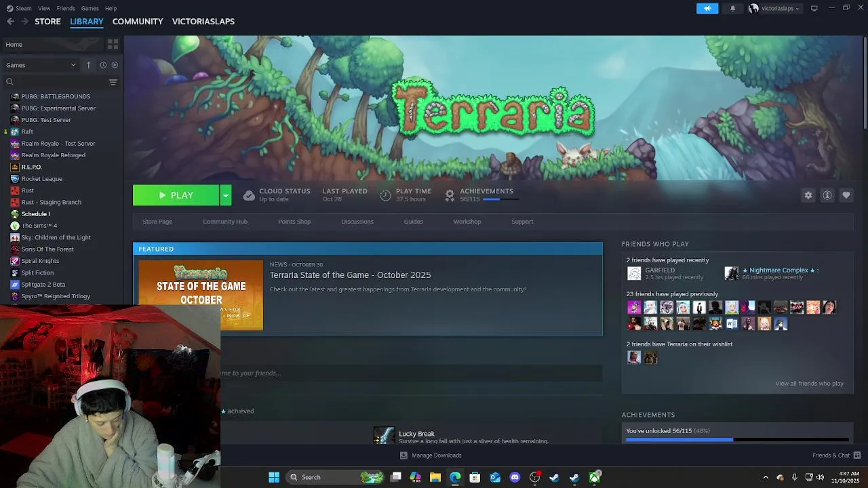Click the unlocked 56/115 progress bar
The height and width of the screenshot is (488, 868).
click(x=737, y=440)
